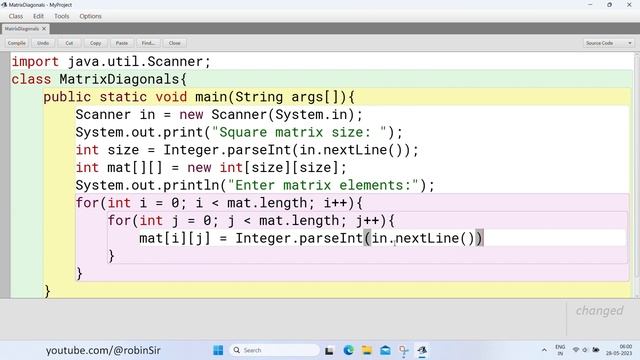Click the BlueJ icon in the title bar
The height and width of the screenshot is (360, 640).
point(4,5)
